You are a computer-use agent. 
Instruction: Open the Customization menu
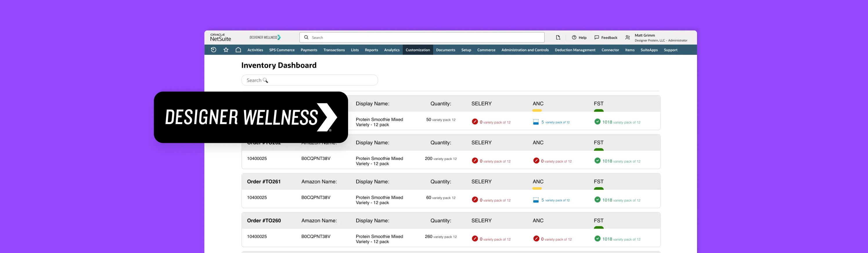(418, 50)
